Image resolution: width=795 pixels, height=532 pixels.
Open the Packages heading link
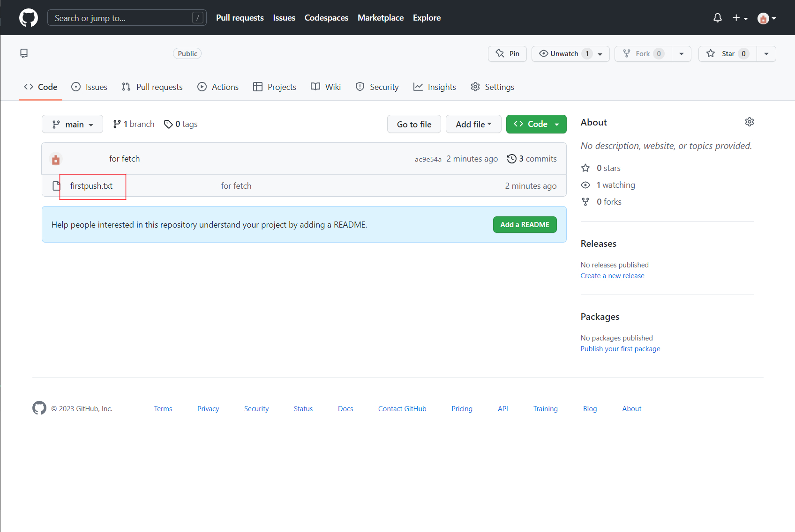pos(600,317)
